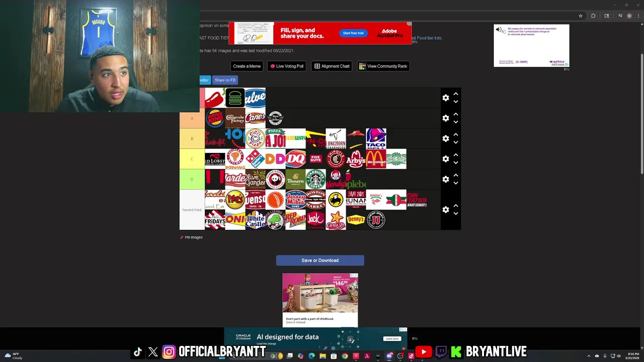Move the C tier row up
This screenshot has height=362, width=644.
coord(456,155)
